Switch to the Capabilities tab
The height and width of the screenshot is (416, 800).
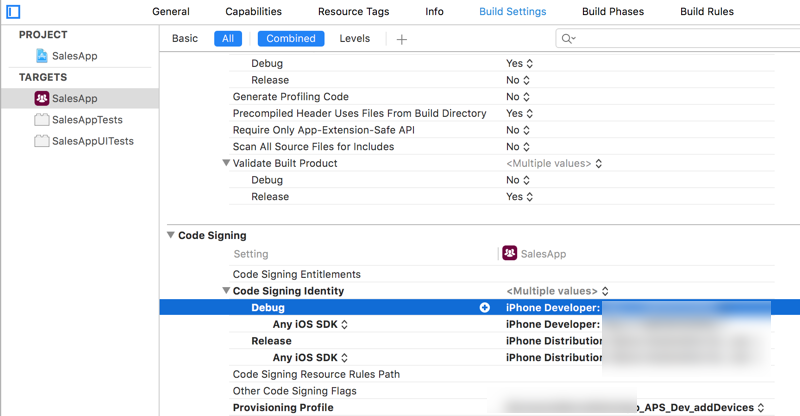coord(253,12)
